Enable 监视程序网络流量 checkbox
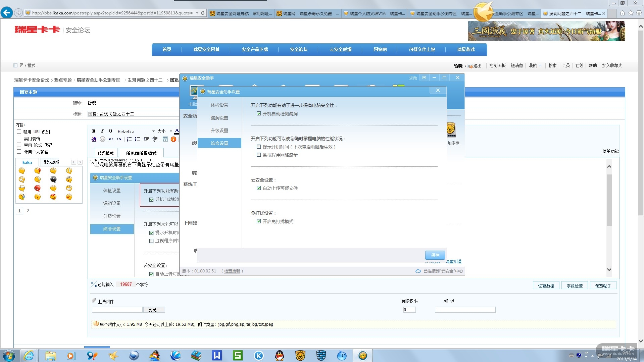This screenshot has width=644, height=362. [x=259, y=155]
